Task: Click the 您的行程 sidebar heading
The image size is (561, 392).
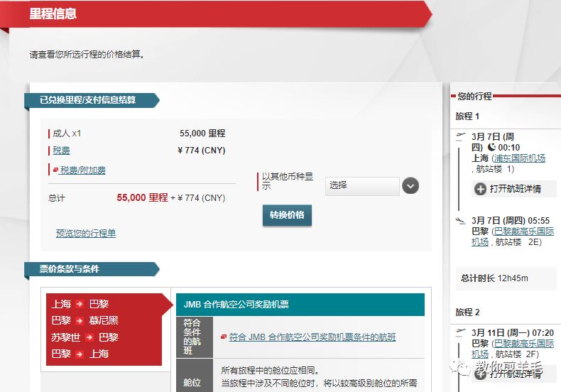Action: 474,96
